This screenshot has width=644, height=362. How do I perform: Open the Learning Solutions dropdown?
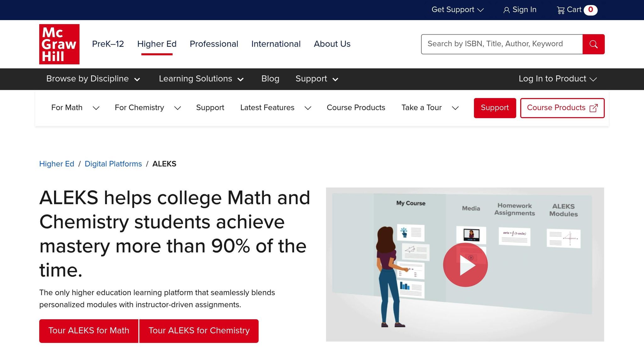coord(201,79)
